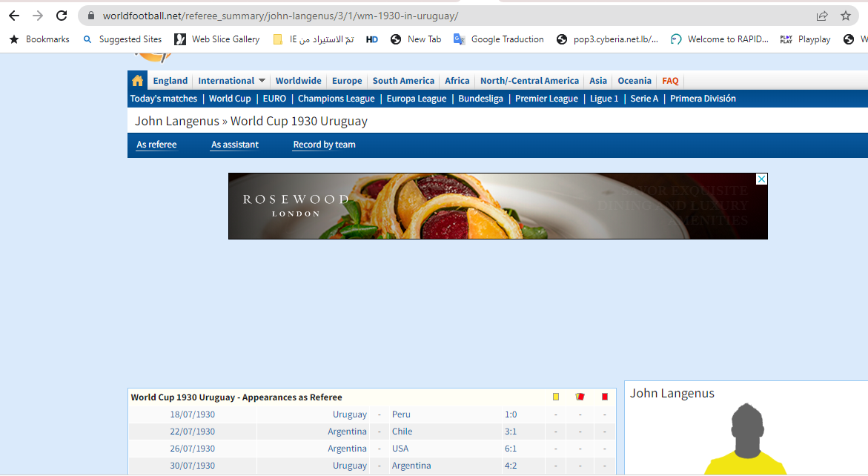Bookmark this page with star icon
The height and width of the screenshot is (476, 868).
[845, 16]
